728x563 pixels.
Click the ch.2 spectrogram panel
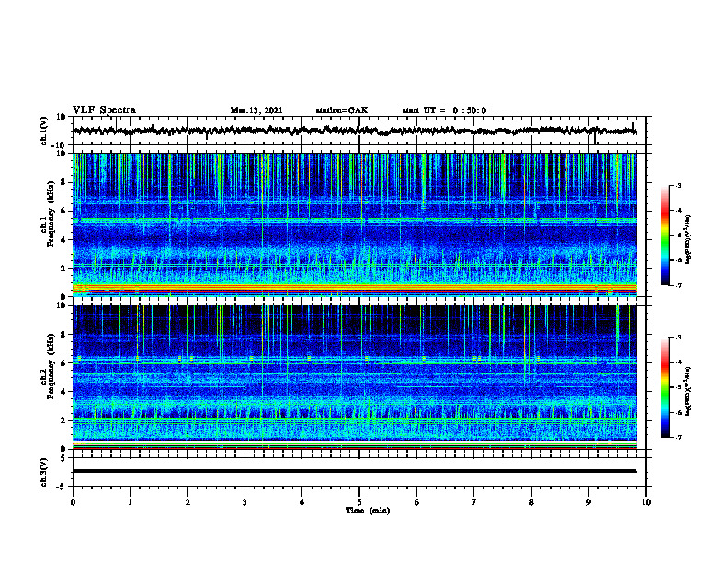(355, 377)
